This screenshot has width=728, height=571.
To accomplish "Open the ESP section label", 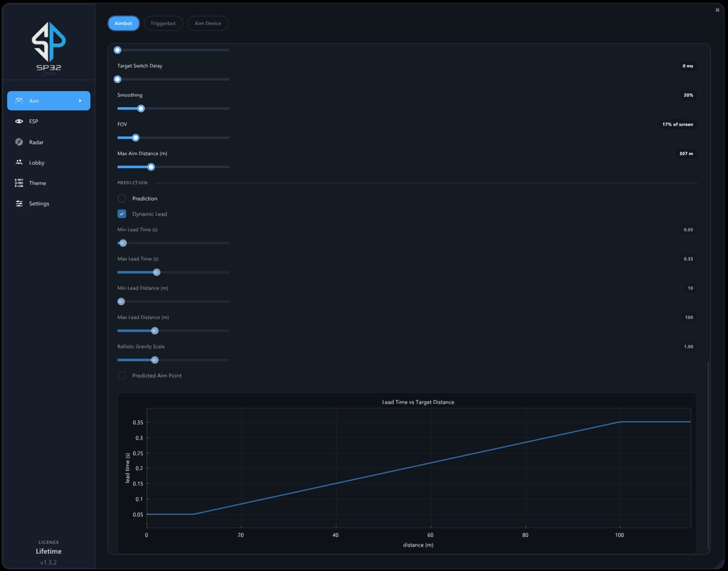I will [34, 121].
